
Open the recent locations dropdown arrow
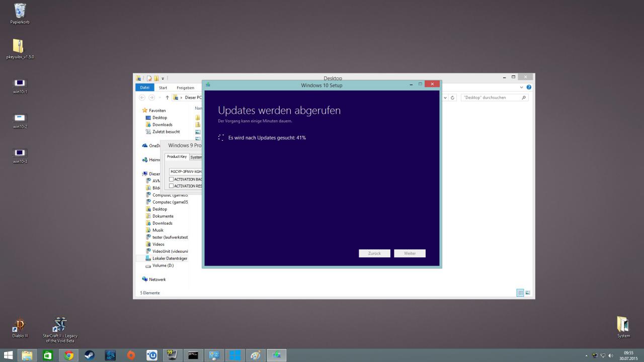point(159,98)
